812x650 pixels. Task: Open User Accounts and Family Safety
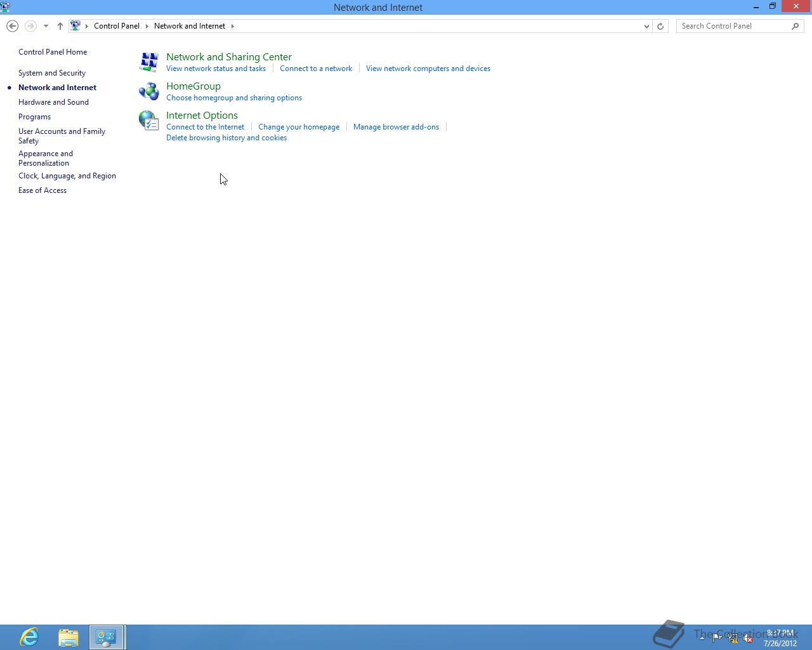62,136
